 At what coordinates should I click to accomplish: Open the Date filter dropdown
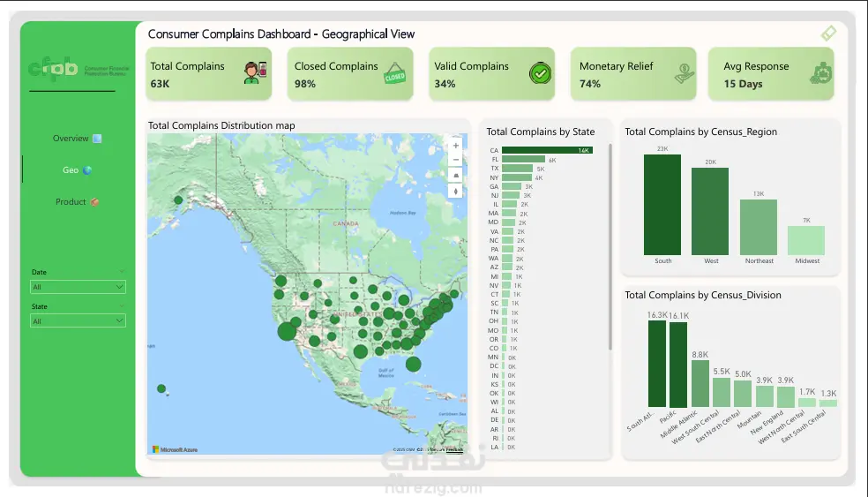click(78, 287)
